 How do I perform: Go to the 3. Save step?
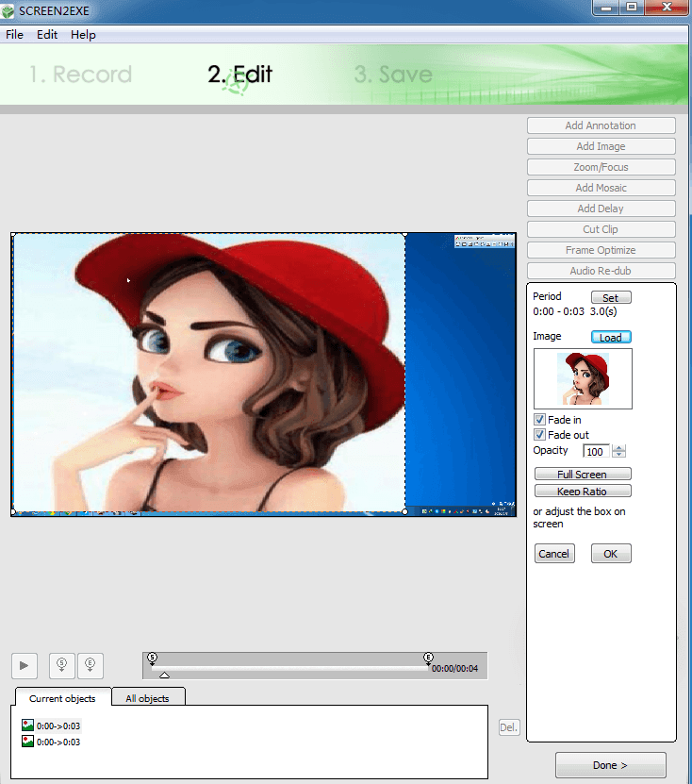point(393,75)
